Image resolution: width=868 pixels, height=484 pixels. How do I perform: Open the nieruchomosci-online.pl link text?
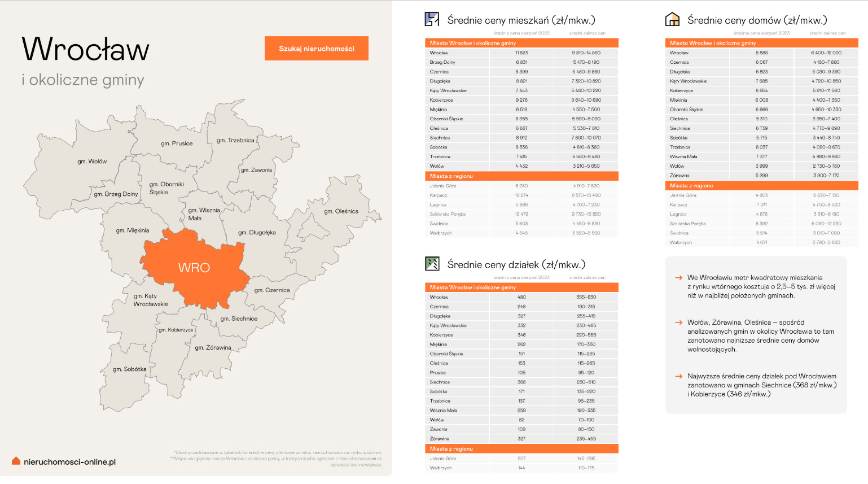coord(69,462)
